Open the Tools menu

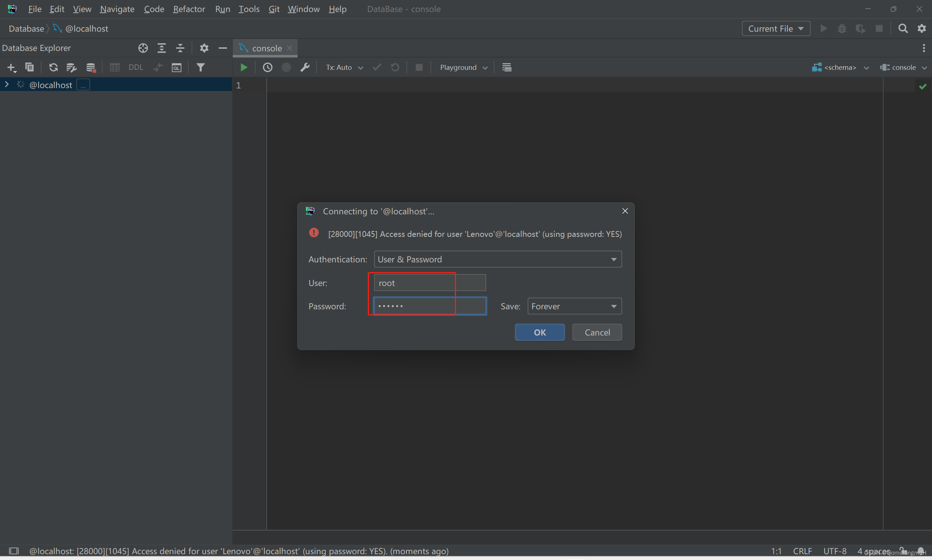(x=249, y=9)
